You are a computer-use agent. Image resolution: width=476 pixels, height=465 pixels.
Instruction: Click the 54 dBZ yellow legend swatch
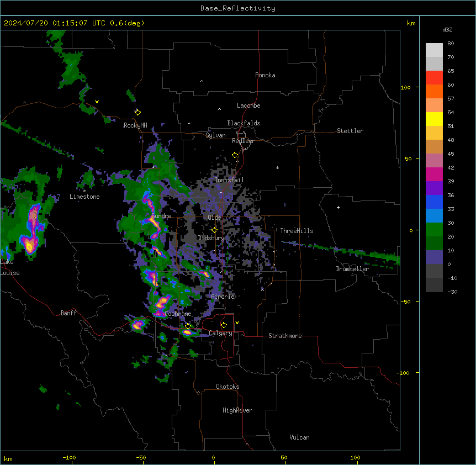click(434, 119)
